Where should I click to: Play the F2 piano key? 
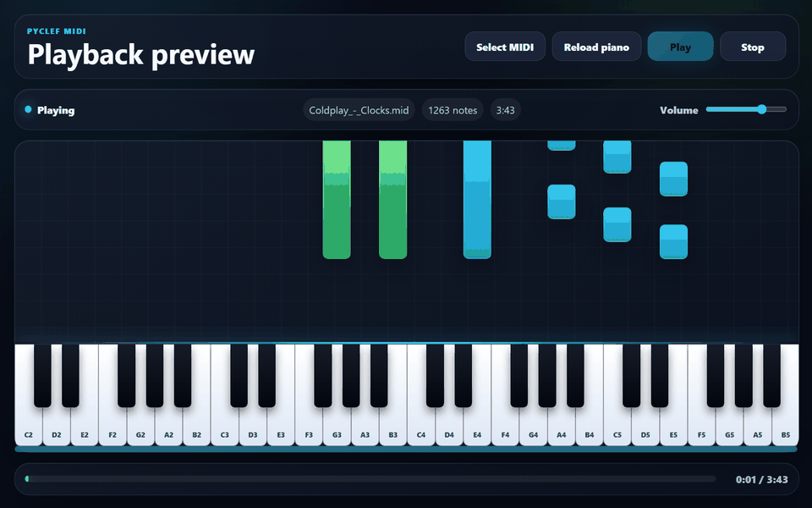point(112,428)
